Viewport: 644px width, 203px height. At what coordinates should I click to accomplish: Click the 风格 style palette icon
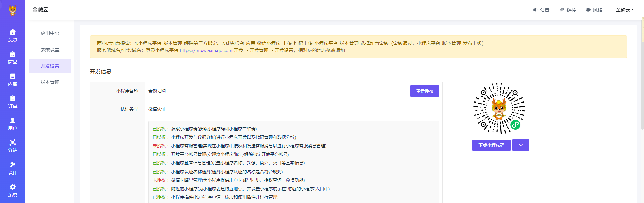(588, 10)
